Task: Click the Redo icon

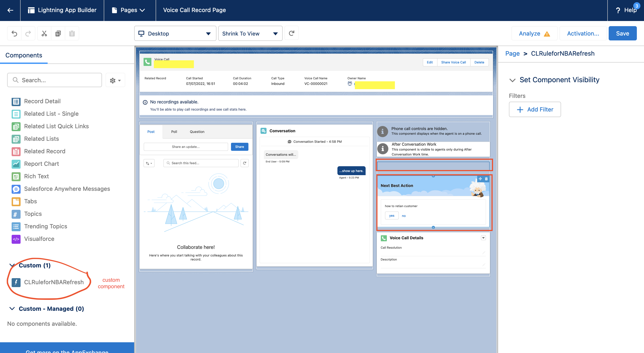Action: pos(28,34)
